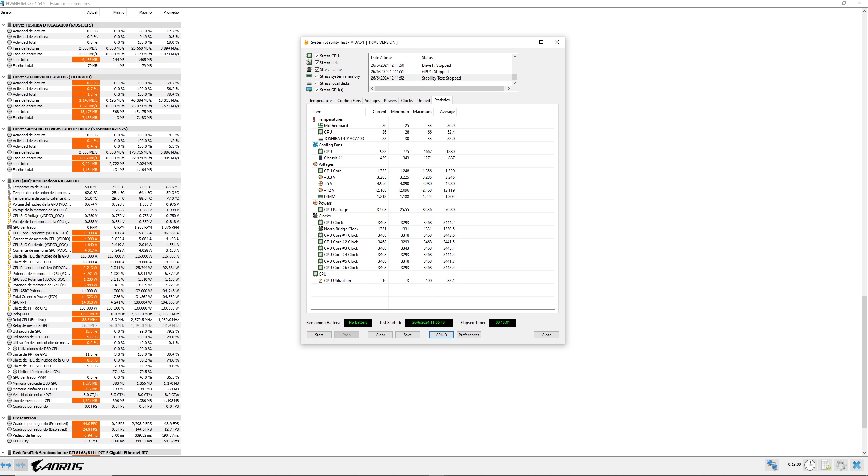This screenshot has width=868, height=476.
Task: Toggle the Stress GPU(s) checkbox
Action: [x=317, y=90]
